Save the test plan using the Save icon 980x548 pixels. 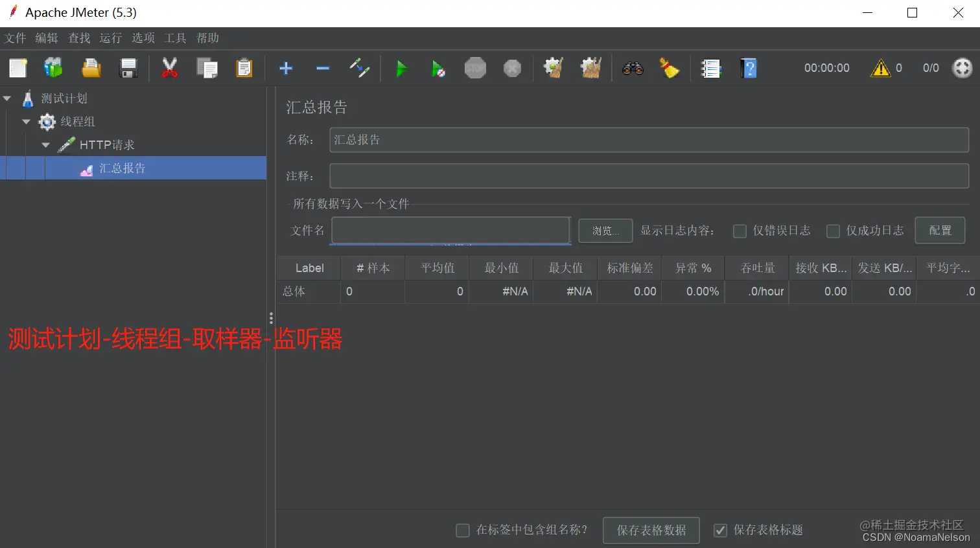coord(128,67)
